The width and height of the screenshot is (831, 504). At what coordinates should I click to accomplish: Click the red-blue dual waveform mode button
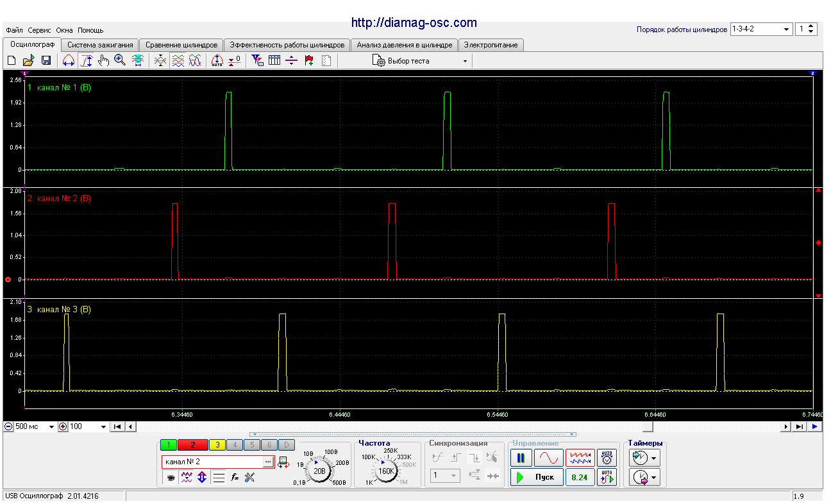(580, 458)
